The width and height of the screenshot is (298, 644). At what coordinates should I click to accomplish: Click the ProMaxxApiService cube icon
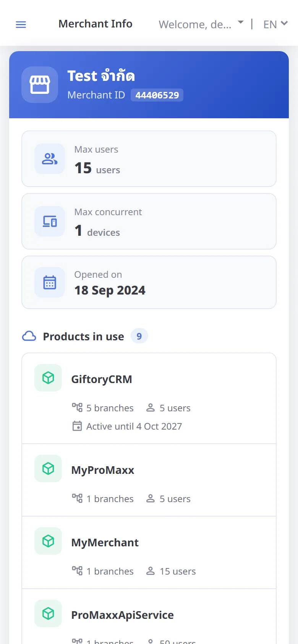[48, 613]
